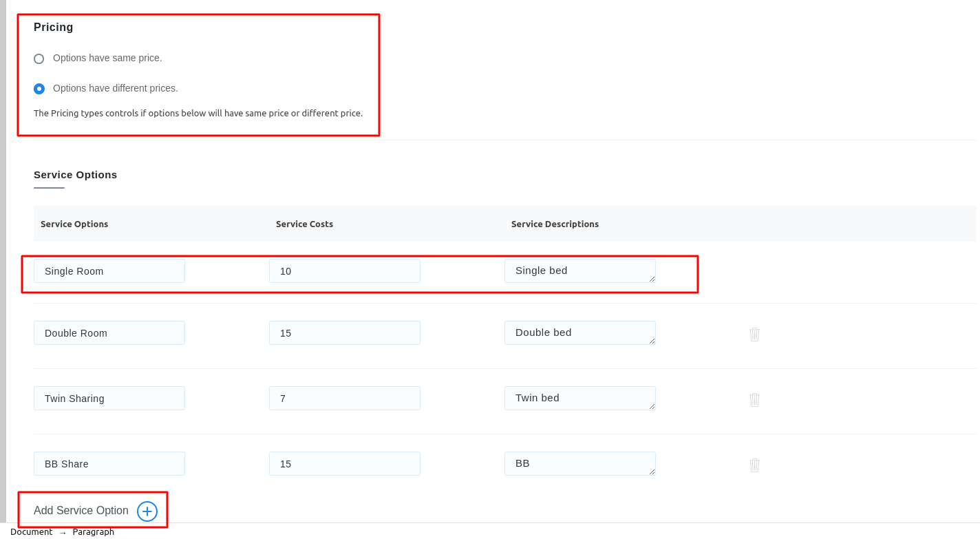Edit the Double Room option name field

pos(109,332)
